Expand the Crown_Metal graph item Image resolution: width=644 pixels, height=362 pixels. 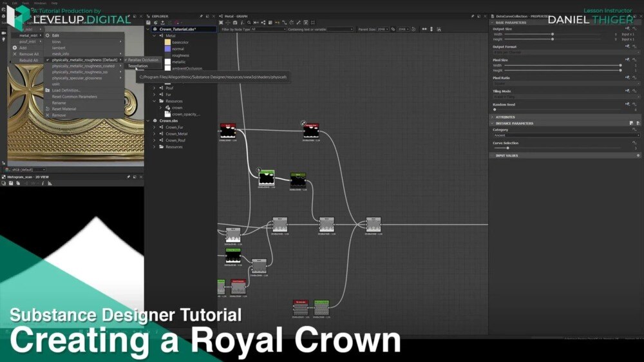coord(155,134)
